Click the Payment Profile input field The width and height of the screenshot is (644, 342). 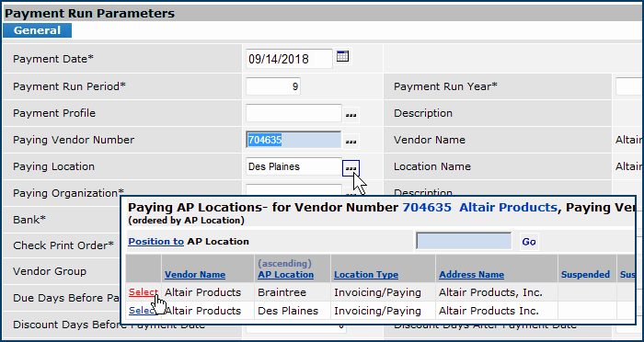[x=293, y=113]
